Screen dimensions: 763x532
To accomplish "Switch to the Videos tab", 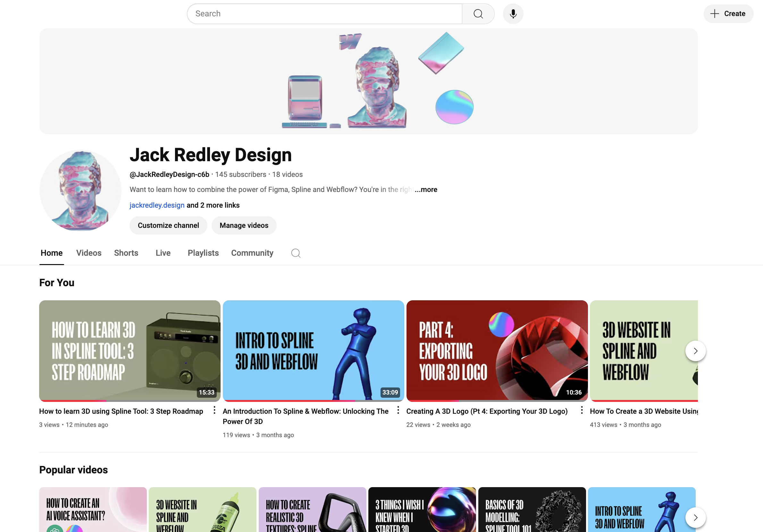I will [x=89, y=253].
